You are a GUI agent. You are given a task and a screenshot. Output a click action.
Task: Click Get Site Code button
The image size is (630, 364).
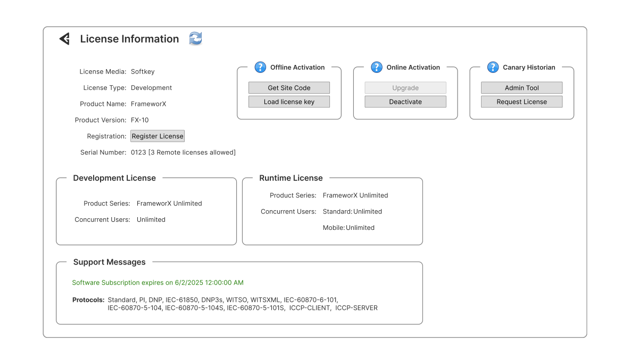289,88
